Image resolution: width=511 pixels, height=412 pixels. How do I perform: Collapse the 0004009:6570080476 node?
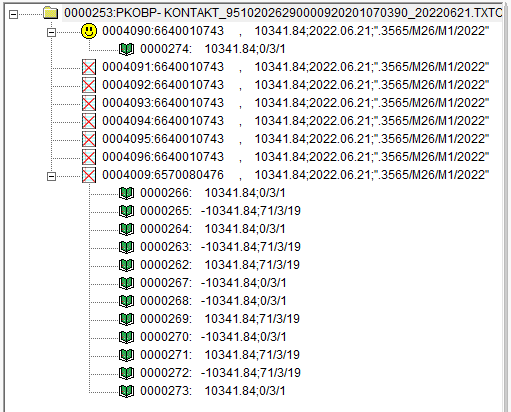51,176
